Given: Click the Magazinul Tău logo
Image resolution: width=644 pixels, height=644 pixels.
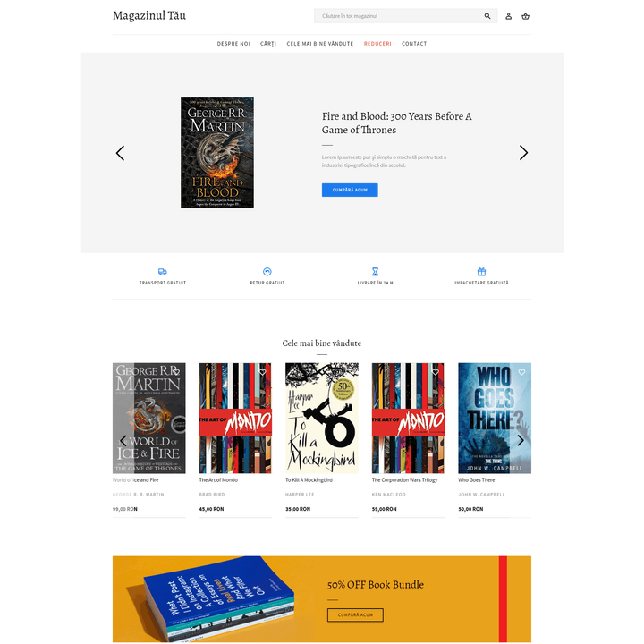Looking at the screenshot, I should 149,15.
